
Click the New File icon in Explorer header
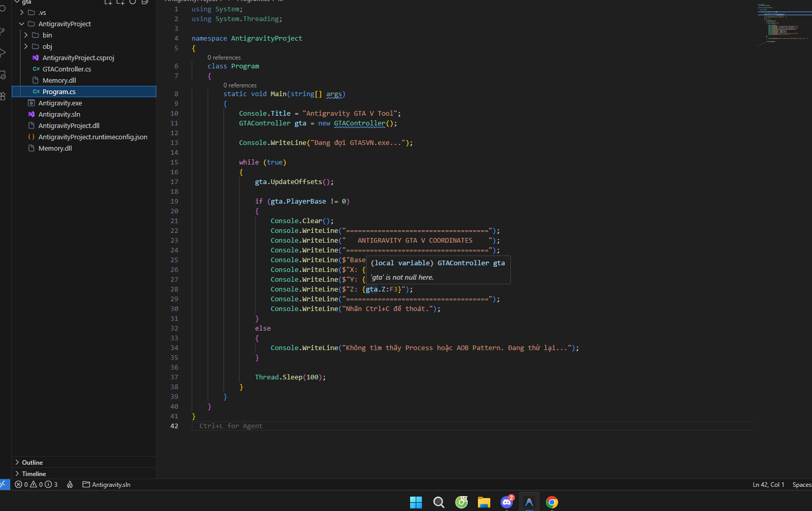tap(108, 2)
